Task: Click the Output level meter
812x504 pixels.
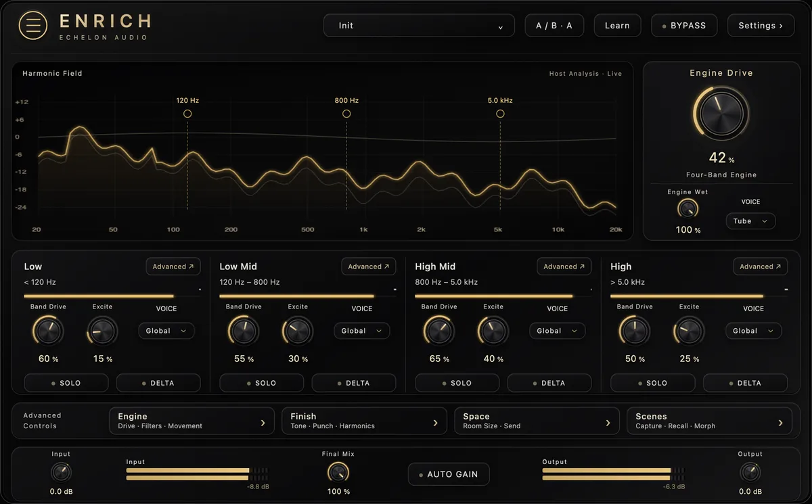Action: tap(613, 474)
